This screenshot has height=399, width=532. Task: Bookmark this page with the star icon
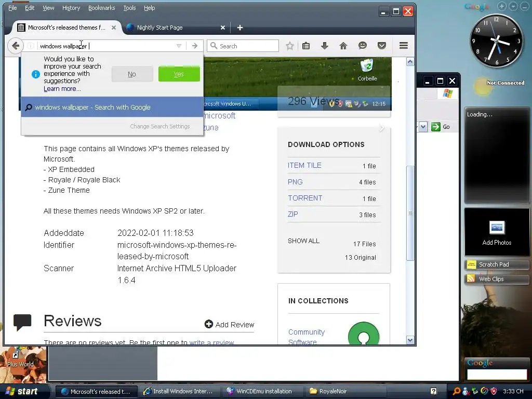click(x=289, y=46)
